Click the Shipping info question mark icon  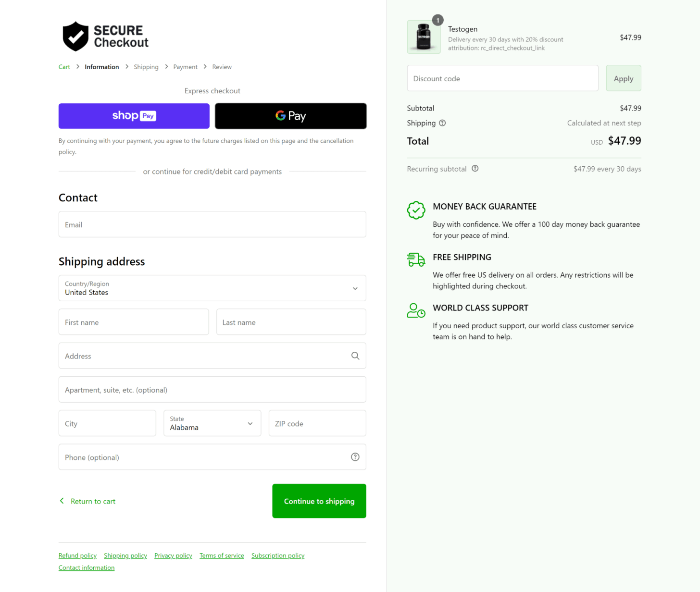(442, 123)
